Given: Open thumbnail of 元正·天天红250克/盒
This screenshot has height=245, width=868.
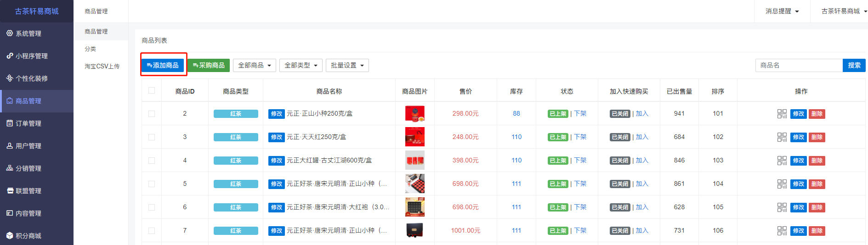Looking at the screenshot, I should [x=415, y=137].
